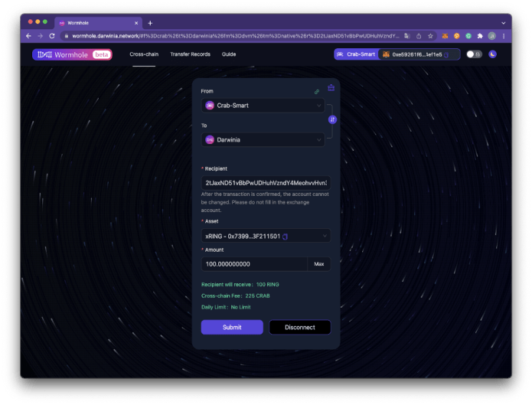Viewport: 532px width, 405px height.
Task: Click the 'Recipient will receive: 100 RING' text
Action: (240, 285)
